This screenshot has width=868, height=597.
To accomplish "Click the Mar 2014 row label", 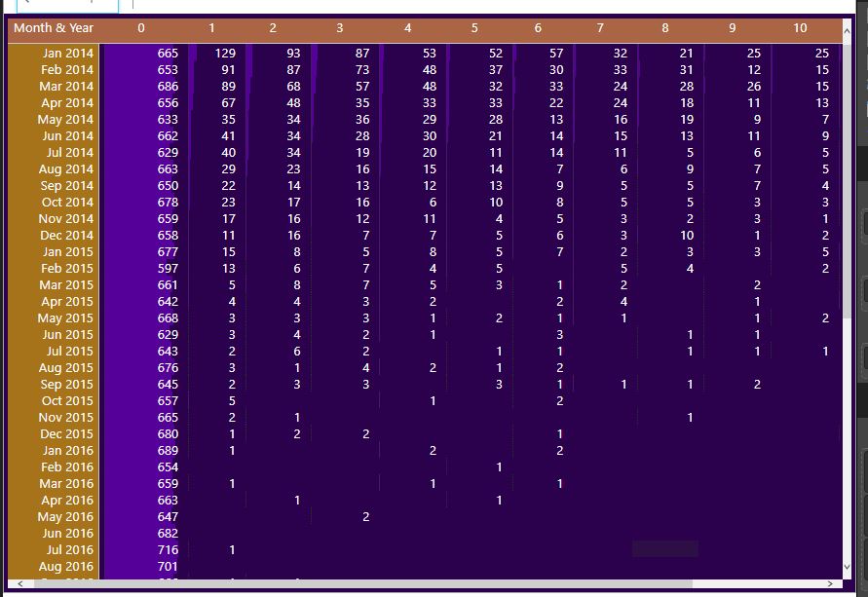I will pyautogui.click(x=66, y=87).
